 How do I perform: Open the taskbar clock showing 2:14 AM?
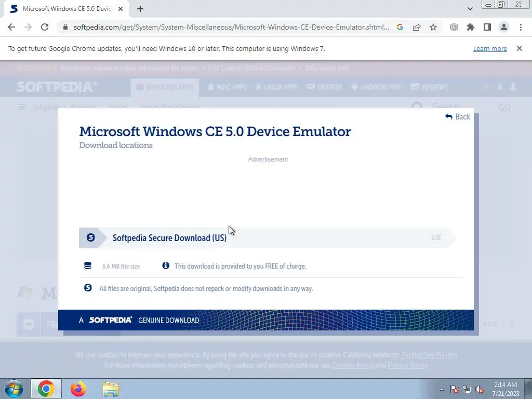coord(506,389)
